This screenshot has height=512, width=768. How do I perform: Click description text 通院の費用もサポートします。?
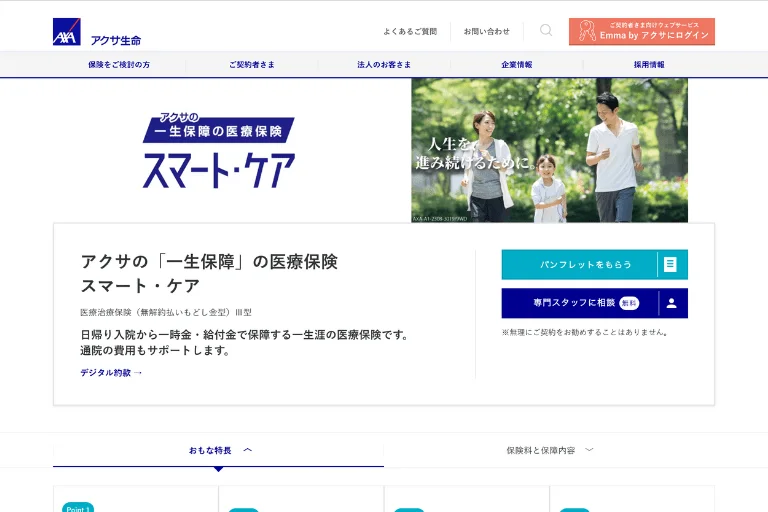click(x=155, y=351)
